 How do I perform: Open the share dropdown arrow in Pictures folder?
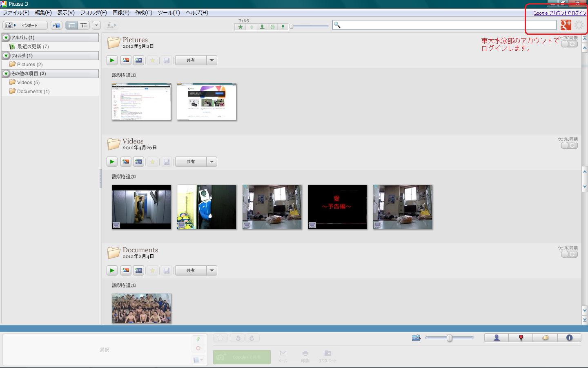212,61
